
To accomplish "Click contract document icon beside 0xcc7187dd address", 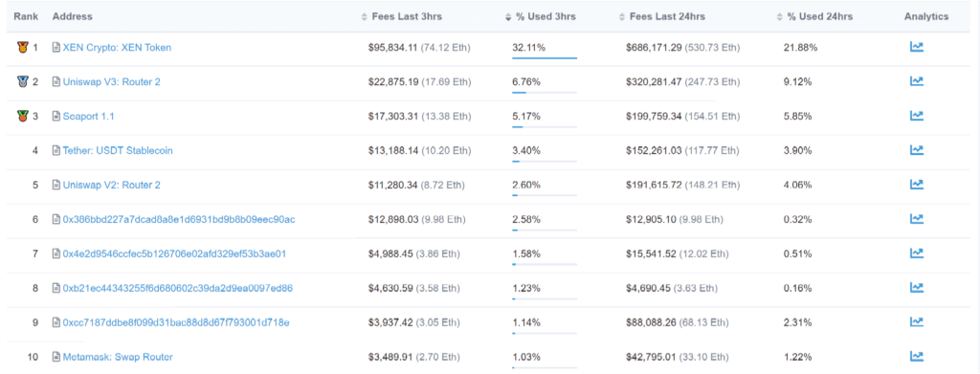I will click(x=56, y=322).
